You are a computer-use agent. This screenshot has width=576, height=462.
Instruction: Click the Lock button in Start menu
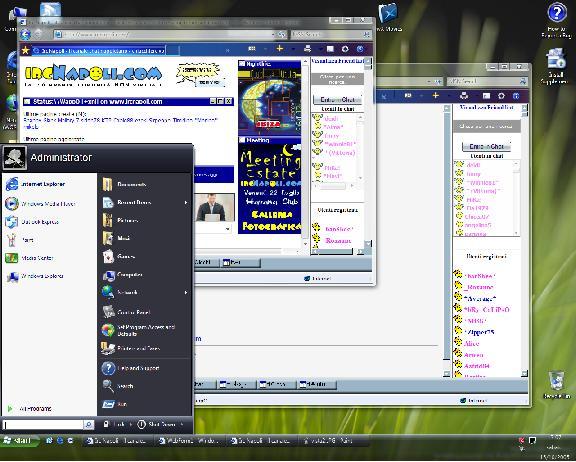(x=115, y=424)
